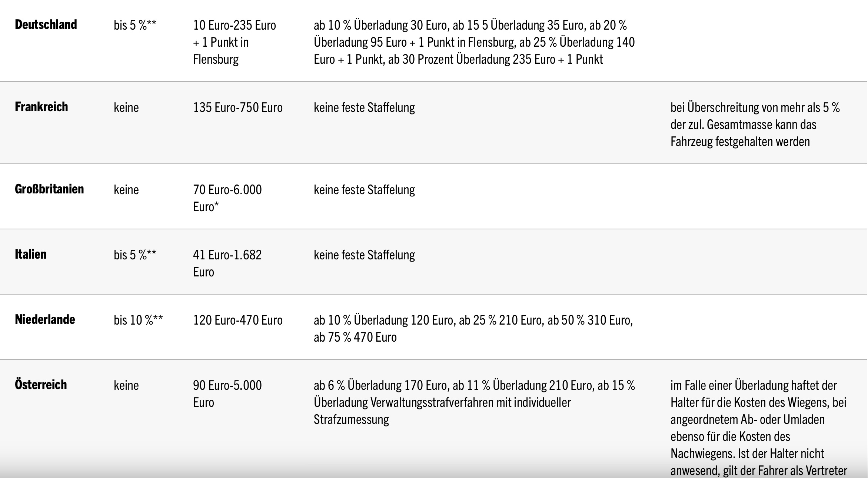The image size is (868, 478).
Task: Click the "120 Euro-470 Euro" cell
Action: click(237, 321)
